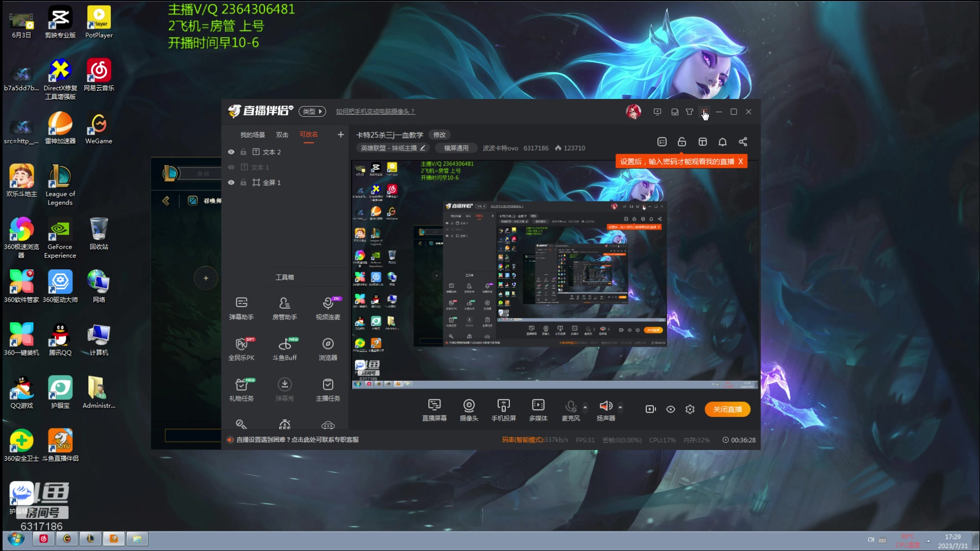Open Windows Start menu
The height and width of the screenshot is (551, 980).
16,539
